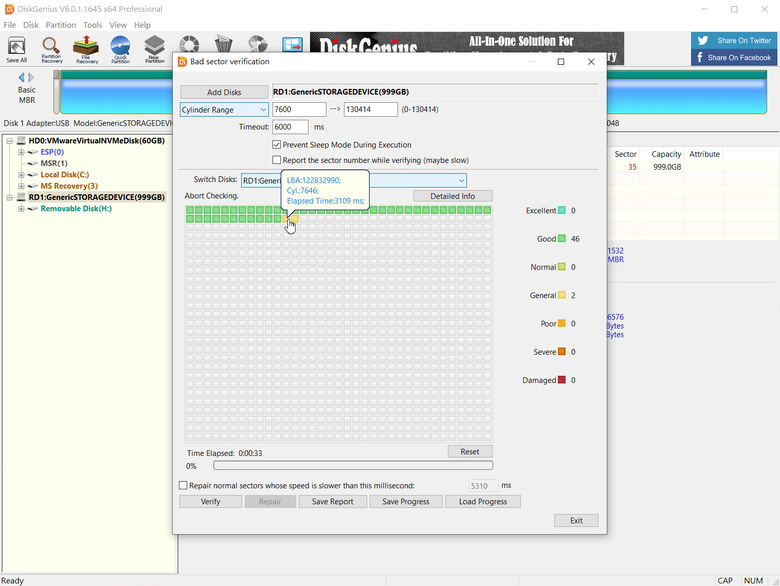Click the Exit button
The width and height of the screenshot is (780, 586).
pos(576,520)
